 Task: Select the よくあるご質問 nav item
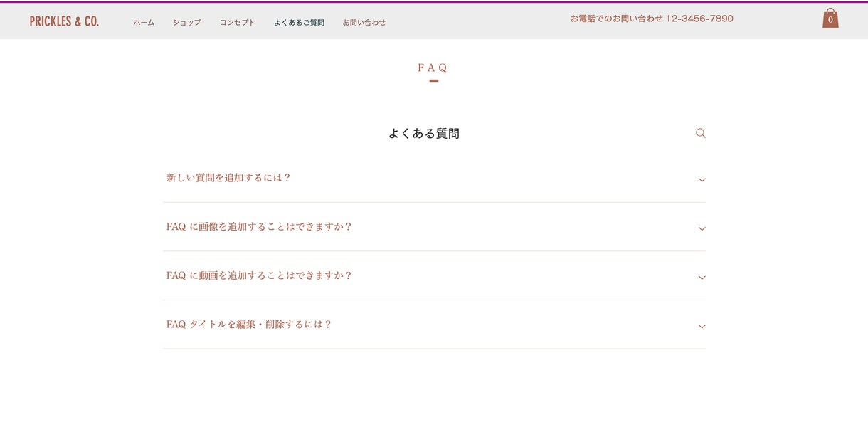tap(299, 22)
